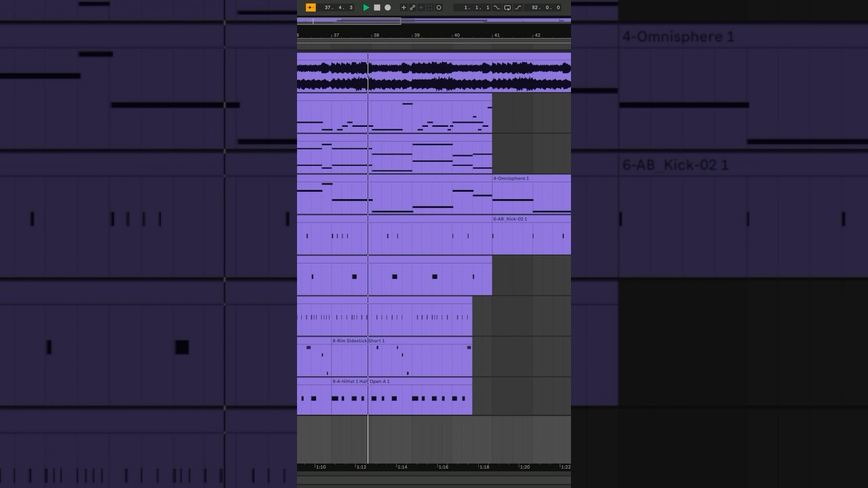Select the audio waveform clip
Viewport: 868px width, 488px height.
point(434,72)
